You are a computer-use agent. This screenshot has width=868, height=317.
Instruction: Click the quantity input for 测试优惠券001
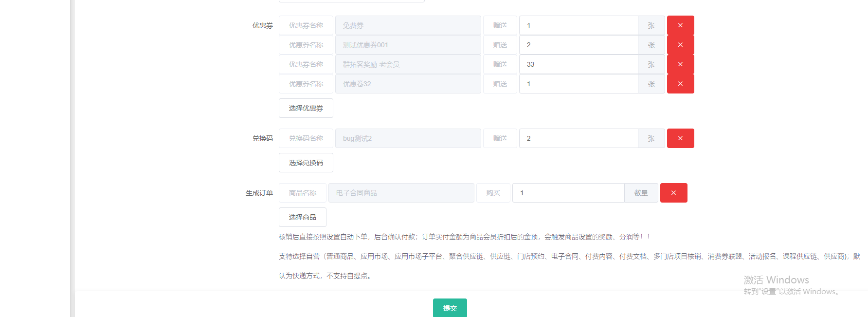coord(578,45)
